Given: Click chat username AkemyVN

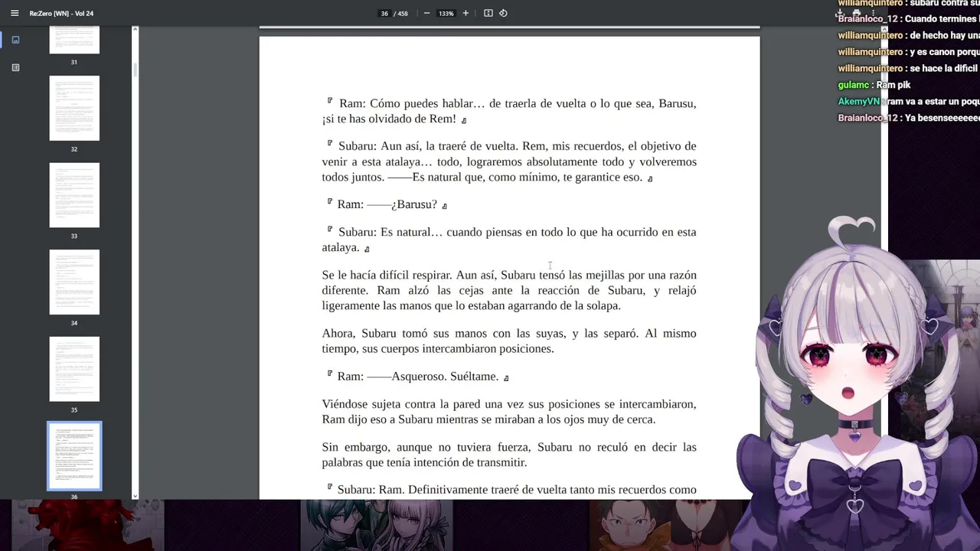Looking at the screenshot, I should point(860,101).
